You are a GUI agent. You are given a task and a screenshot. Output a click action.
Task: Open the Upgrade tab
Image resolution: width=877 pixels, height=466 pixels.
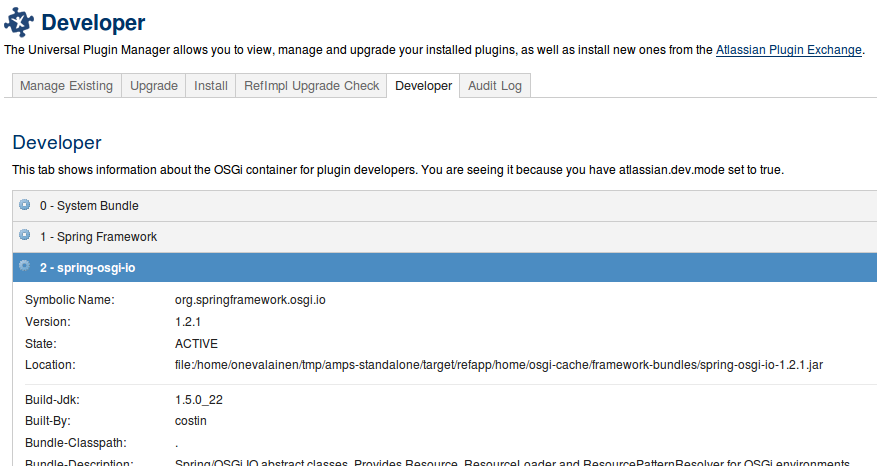click(154, 86)
